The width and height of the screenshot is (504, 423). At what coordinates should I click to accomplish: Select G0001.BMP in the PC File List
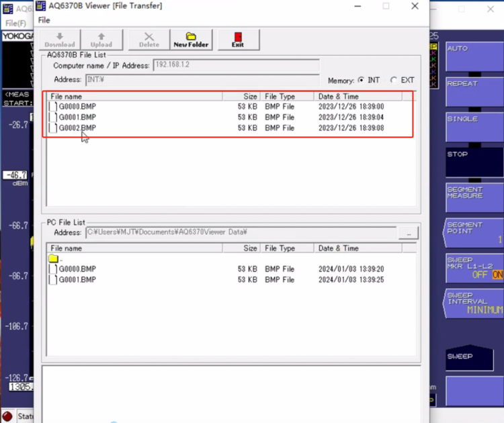tap(77, 280)
